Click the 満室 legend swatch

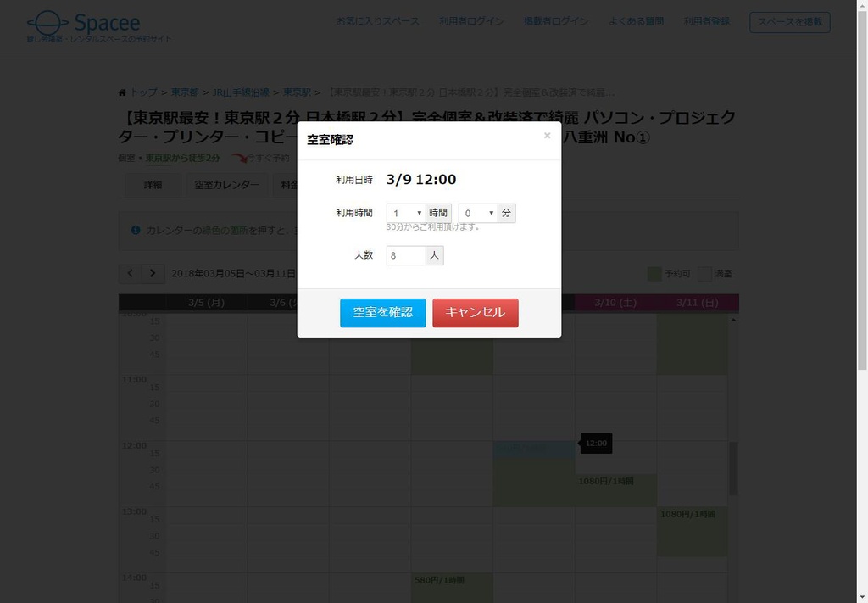tap(704, 274)
